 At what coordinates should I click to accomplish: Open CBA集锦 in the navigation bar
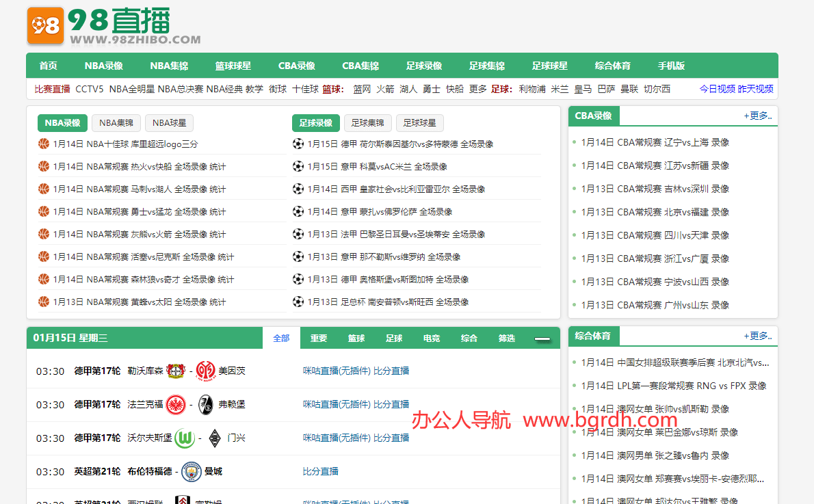(360, 66)
